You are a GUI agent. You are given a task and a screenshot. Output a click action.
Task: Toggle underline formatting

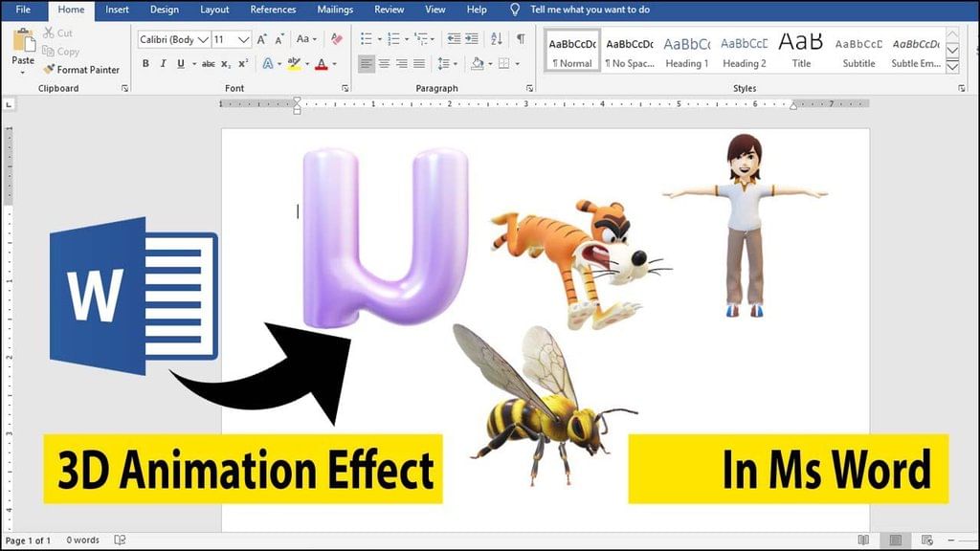point(181,64)
